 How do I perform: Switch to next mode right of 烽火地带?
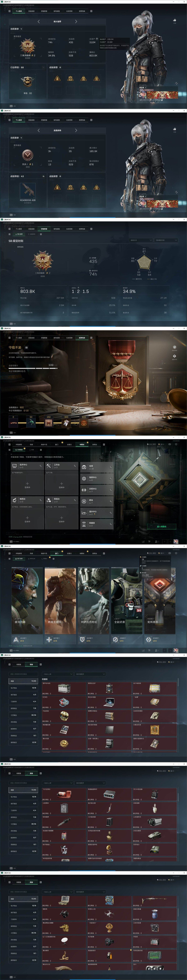pos(76,22)
